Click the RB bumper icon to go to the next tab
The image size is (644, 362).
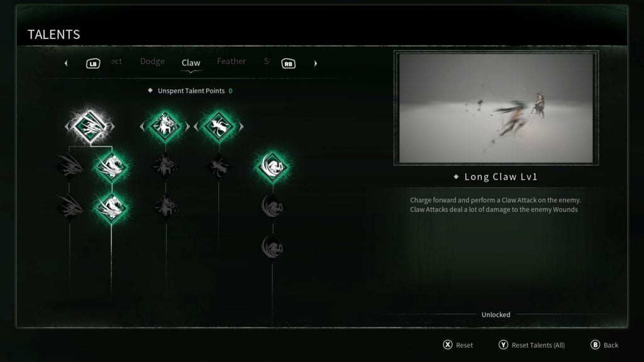pyautogui.click(x=288, y=63)
